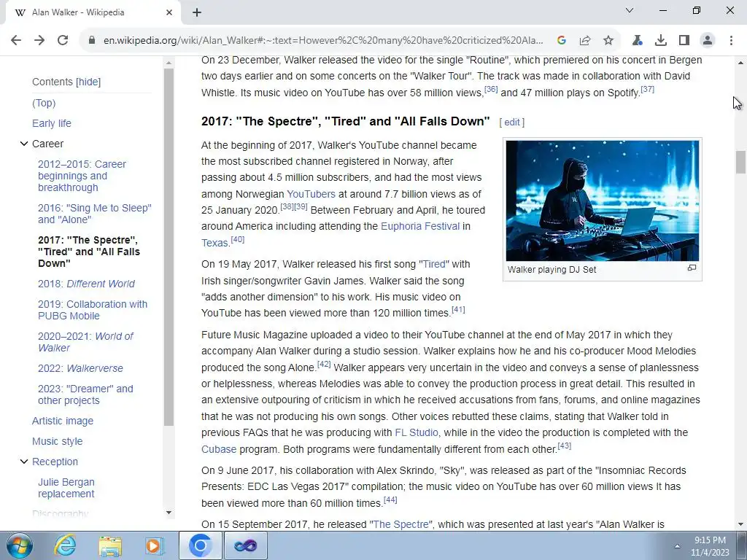Enlarge the Walker DJ Set image icon

pyautogui.click(x=692, y=268)
